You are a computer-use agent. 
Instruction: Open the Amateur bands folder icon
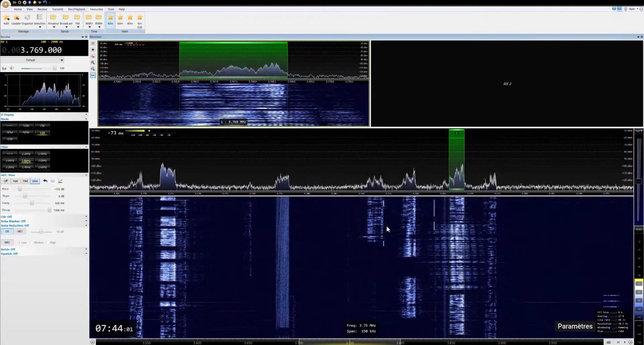point(54,17)
